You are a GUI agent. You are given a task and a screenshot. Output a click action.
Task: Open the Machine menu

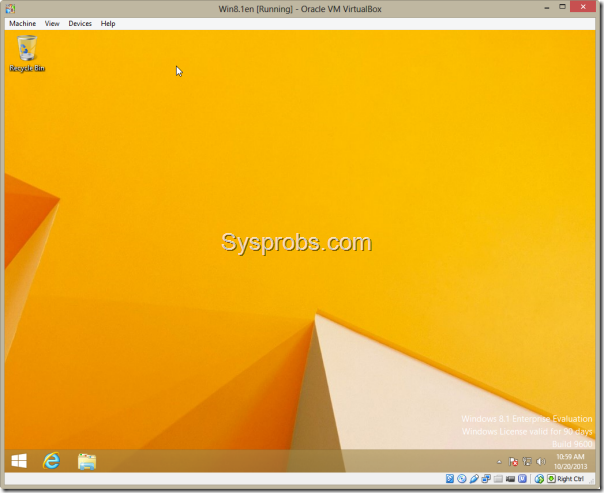[22, 23]
